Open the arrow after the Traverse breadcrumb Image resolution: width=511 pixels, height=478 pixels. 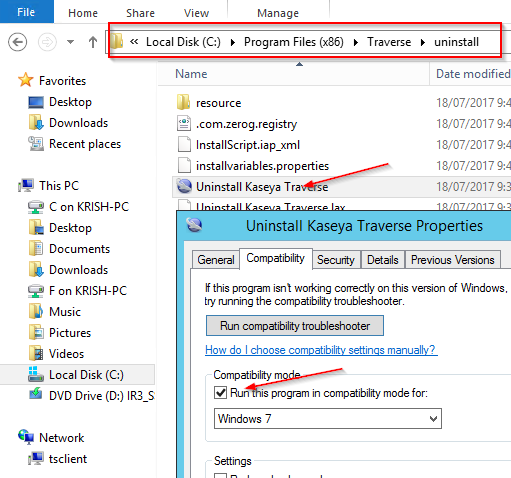pyautogui.click(x=423, y=42)
